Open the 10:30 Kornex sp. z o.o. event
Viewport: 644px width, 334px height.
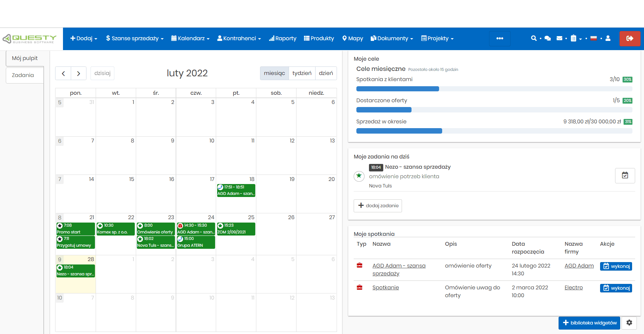116,229
